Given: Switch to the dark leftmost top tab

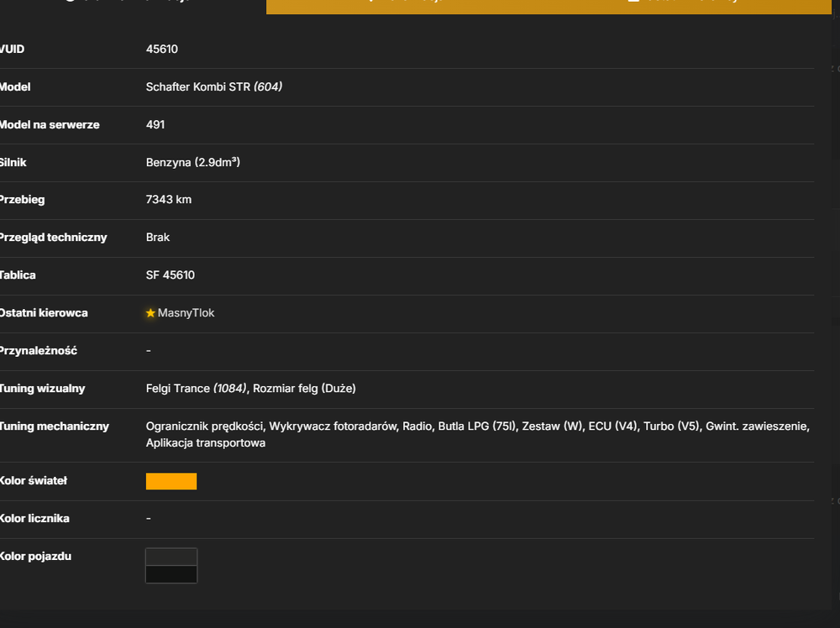Looking at the screenshot, I should click(x=133, y=5).
